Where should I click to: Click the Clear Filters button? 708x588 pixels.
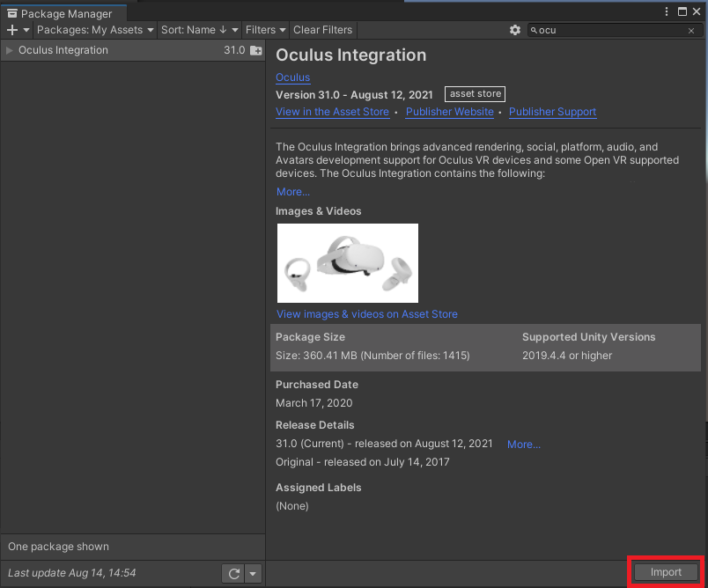point(322,30)
